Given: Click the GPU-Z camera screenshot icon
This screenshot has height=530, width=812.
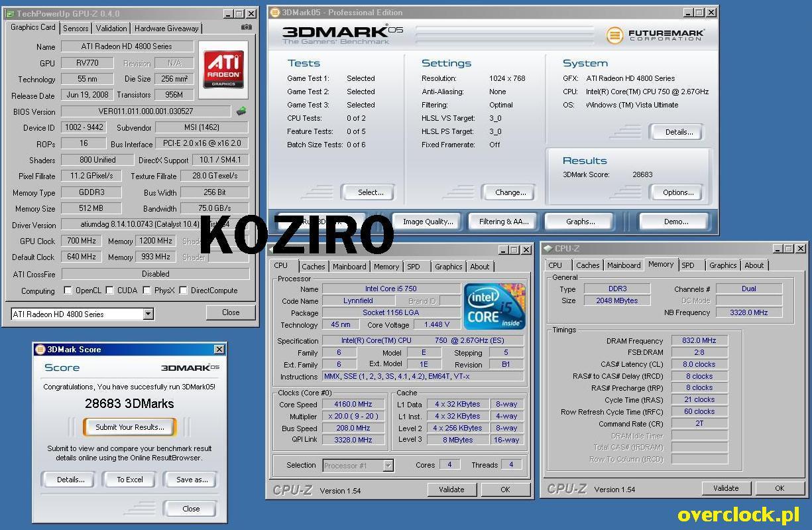Looking at the screenshot, I should tap(247, 27).
